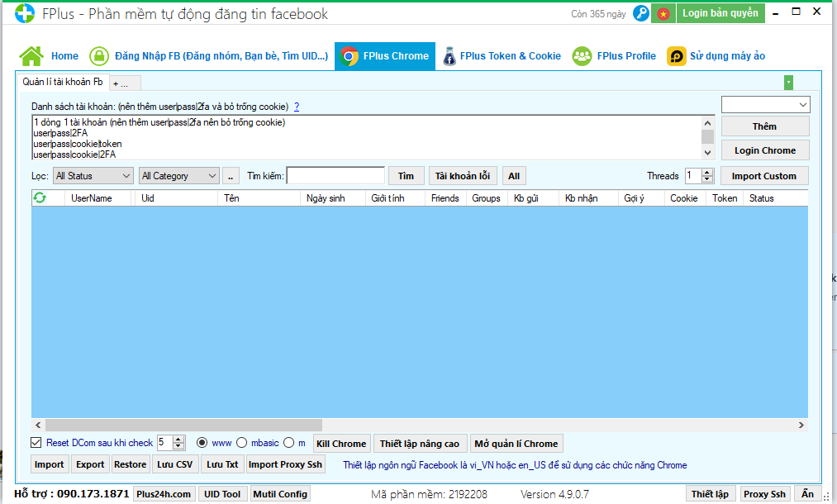Click the Vietnam flag language icon
This screenshot has height=504, width=837.
point(663,13)
